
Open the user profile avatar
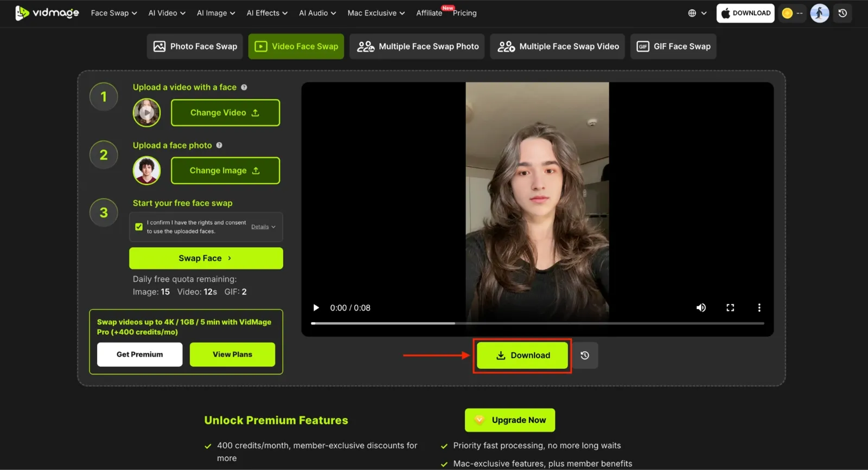click(x=819, y=13)
